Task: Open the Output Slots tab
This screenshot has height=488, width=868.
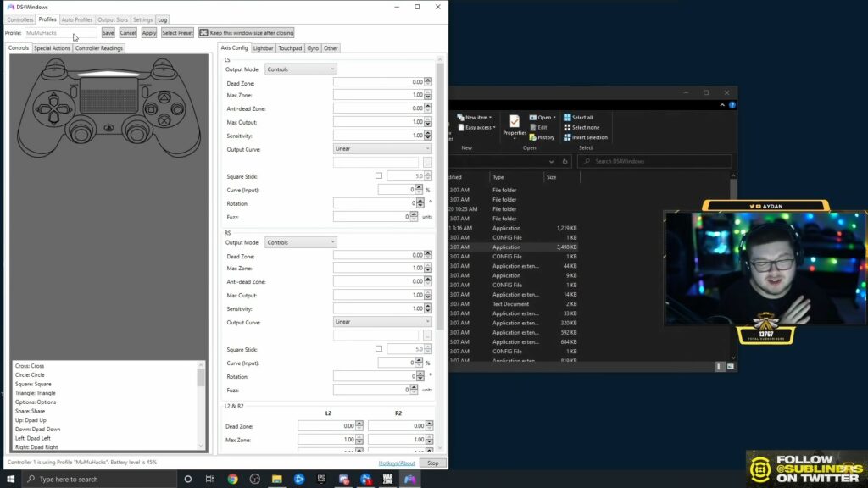Action: [x=113, y=20]
